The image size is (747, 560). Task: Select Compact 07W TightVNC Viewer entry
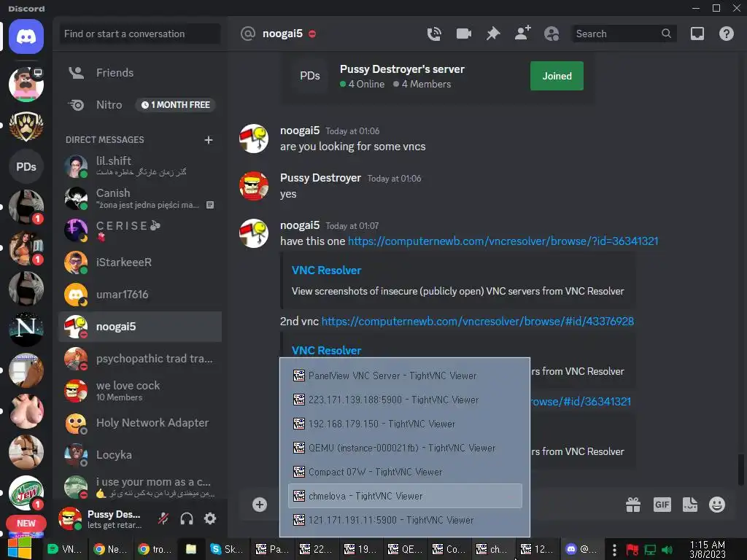coord(405,472)
